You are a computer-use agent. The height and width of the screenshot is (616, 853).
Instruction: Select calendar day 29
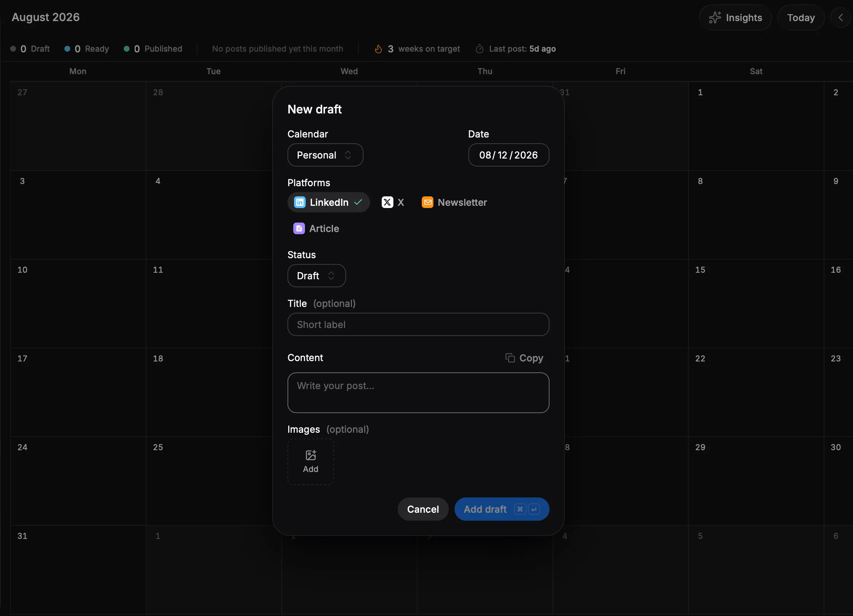point(756,481)
